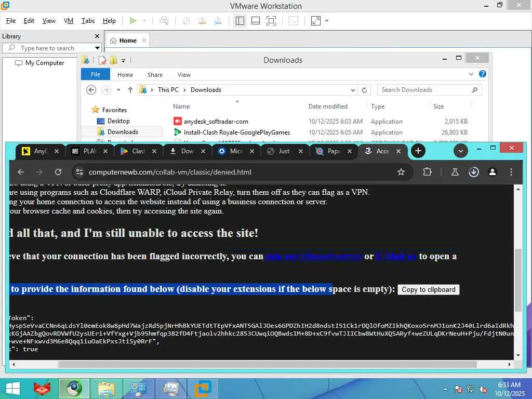
Task: Click the Chrome Back navigation arrow
Action: (x=21, y=172)
